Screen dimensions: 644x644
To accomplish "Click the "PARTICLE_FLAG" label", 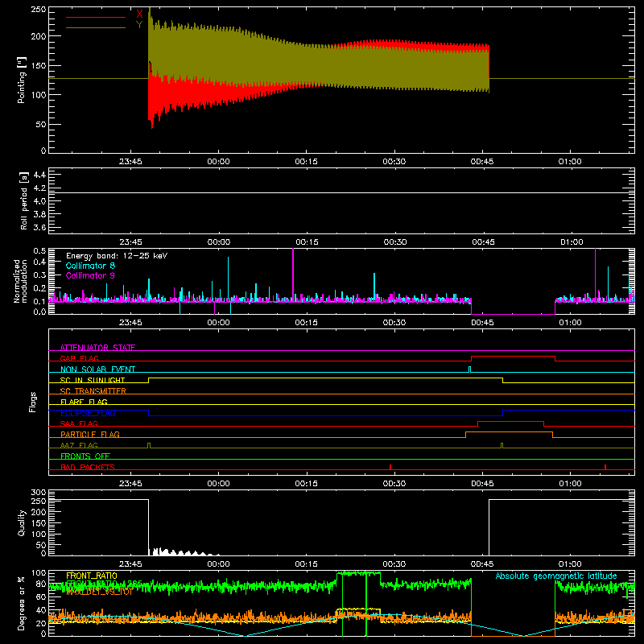I will click(x=90, y=434).
